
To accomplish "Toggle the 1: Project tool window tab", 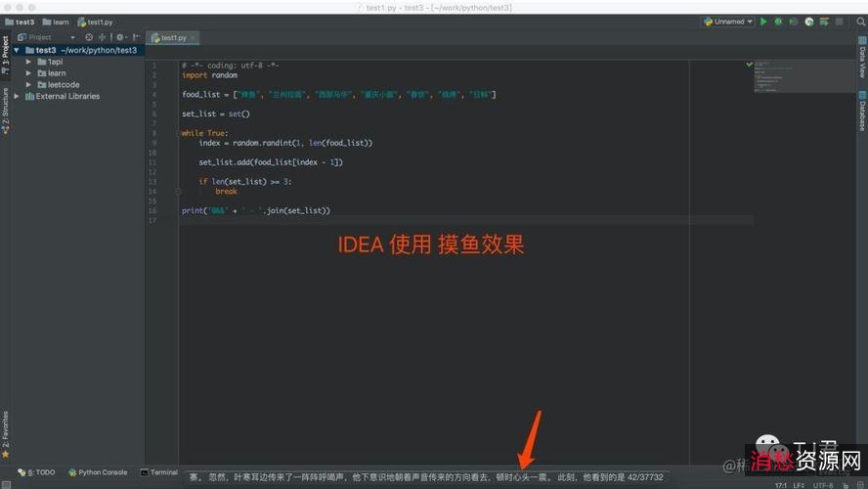I will (x=6, y=55).
